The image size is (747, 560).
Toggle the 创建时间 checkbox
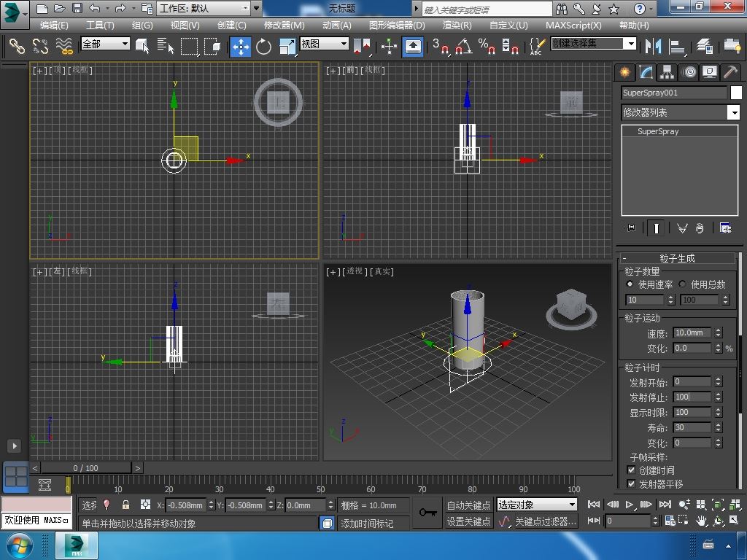(x=632, y=470)
